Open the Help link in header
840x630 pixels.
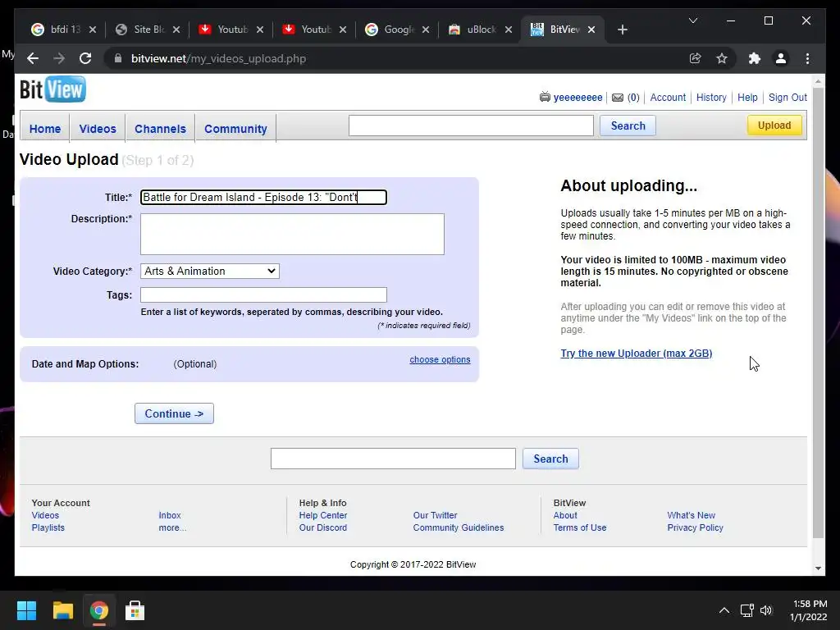747,98
